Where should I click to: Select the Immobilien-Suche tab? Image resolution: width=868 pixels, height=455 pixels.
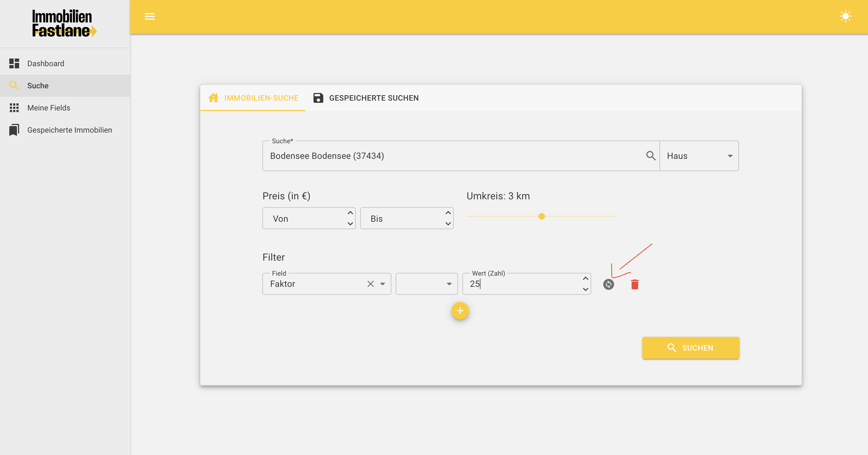click(253, 98)
